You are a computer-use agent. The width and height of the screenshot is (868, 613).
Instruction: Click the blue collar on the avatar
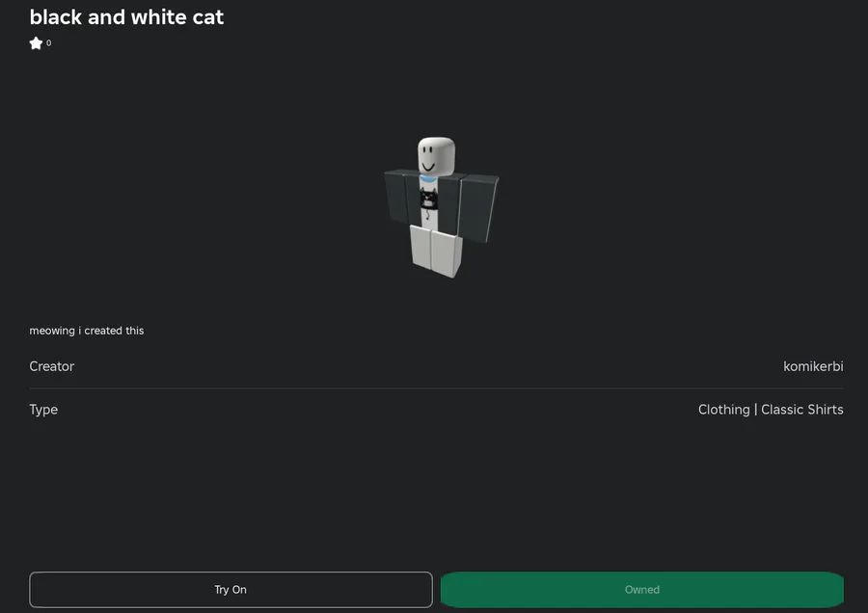[427, 178]
